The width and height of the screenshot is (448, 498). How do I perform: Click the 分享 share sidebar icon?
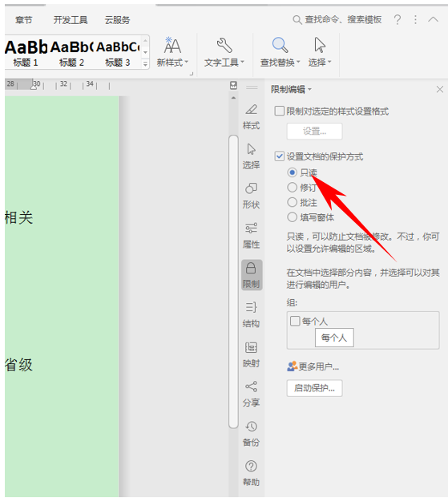(251, 394)
